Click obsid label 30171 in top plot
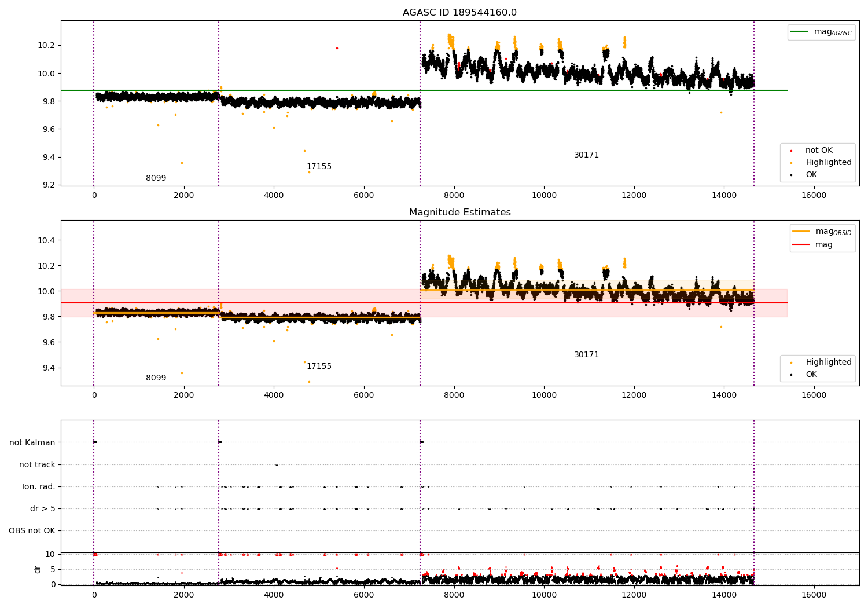Viewport: 868px width, 608px height. pos(586,155)
